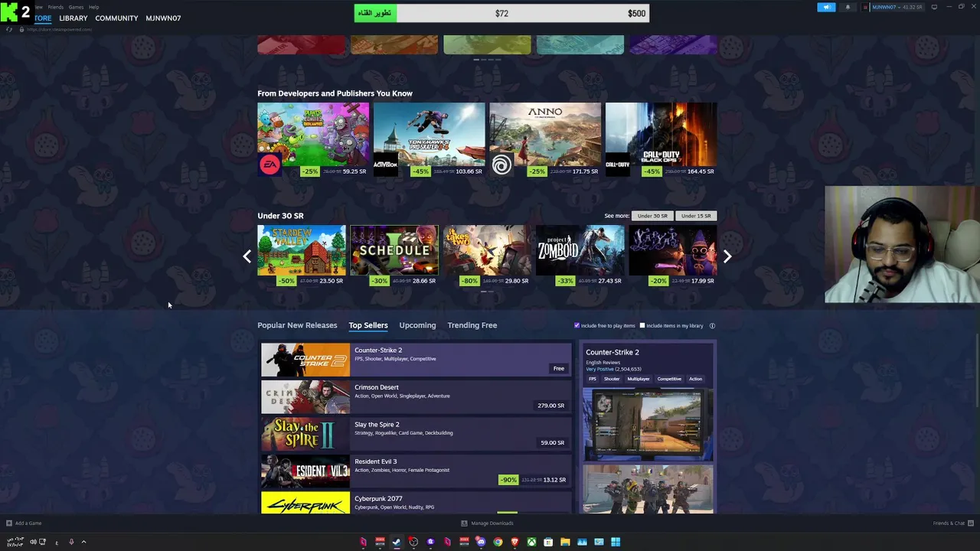
Task: Click the Activision publisher logo
Action: tap(385, 165)
